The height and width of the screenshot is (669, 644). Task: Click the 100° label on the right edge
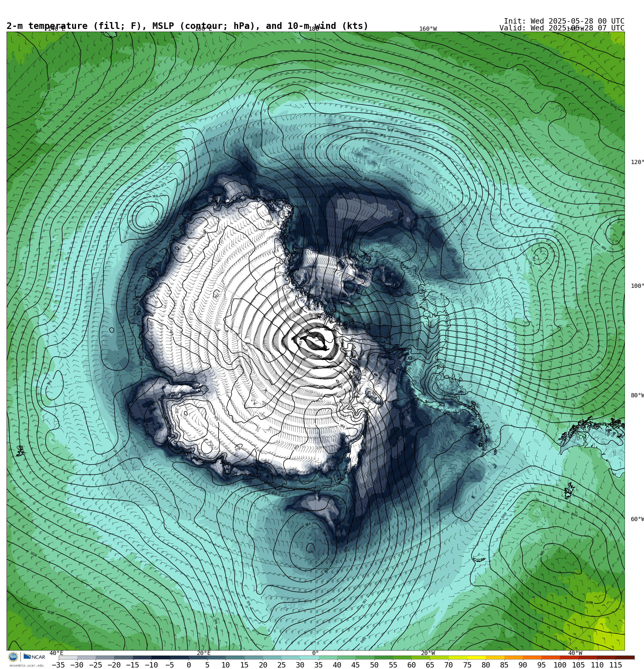click(637, 286)
